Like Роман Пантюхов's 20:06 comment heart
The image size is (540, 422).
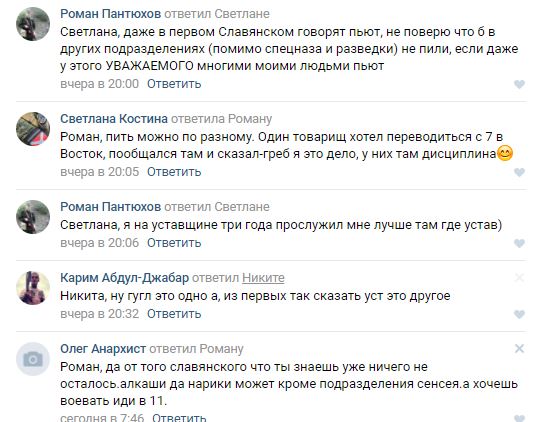519,243
